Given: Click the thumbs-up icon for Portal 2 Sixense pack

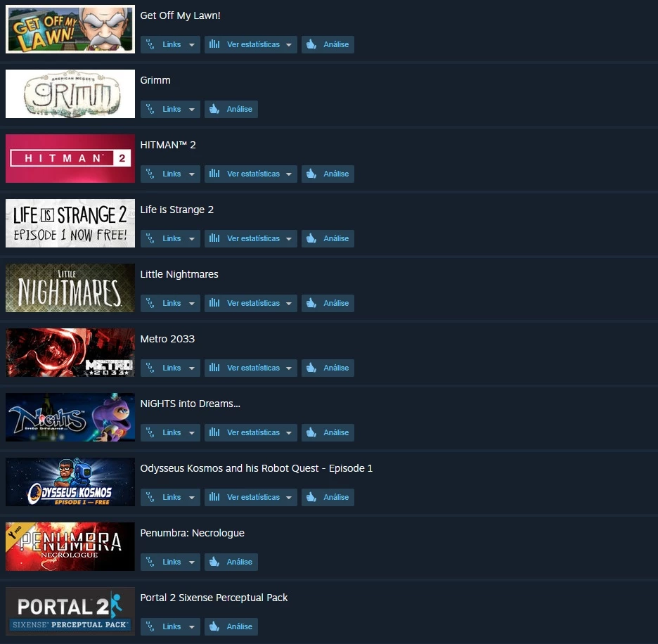Looking at the screenshot, I should [x=214, y=626].
